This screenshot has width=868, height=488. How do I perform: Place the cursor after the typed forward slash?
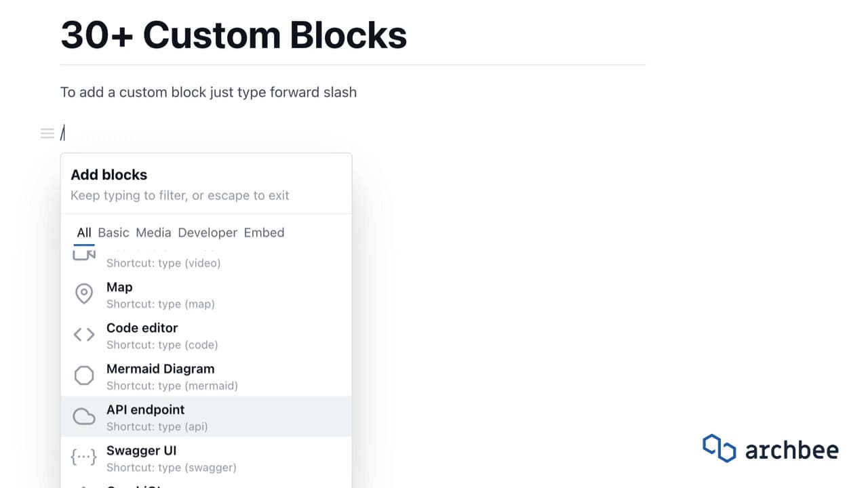(66, 133)
